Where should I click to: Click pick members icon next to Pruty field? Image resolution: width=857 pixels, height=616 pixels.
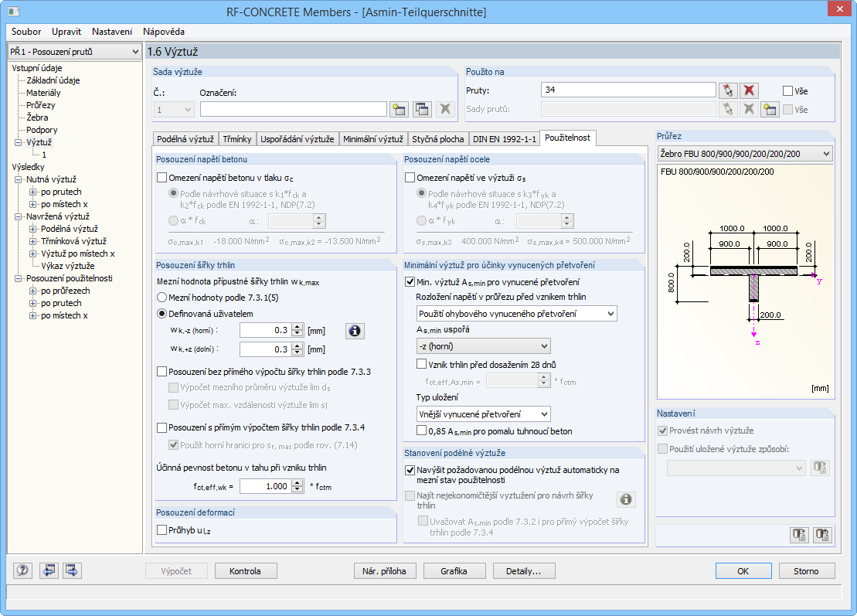coord(727,90)
